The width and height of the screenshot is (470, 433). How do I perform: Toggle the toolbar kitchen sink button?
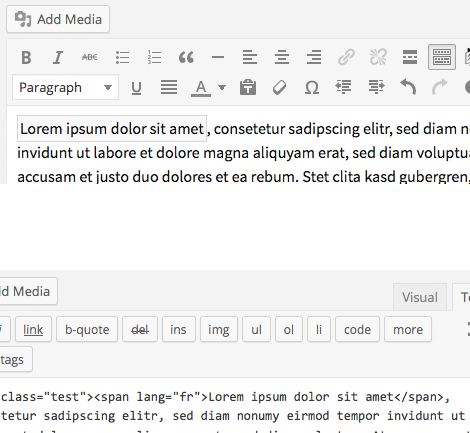[x=442, y=57]
